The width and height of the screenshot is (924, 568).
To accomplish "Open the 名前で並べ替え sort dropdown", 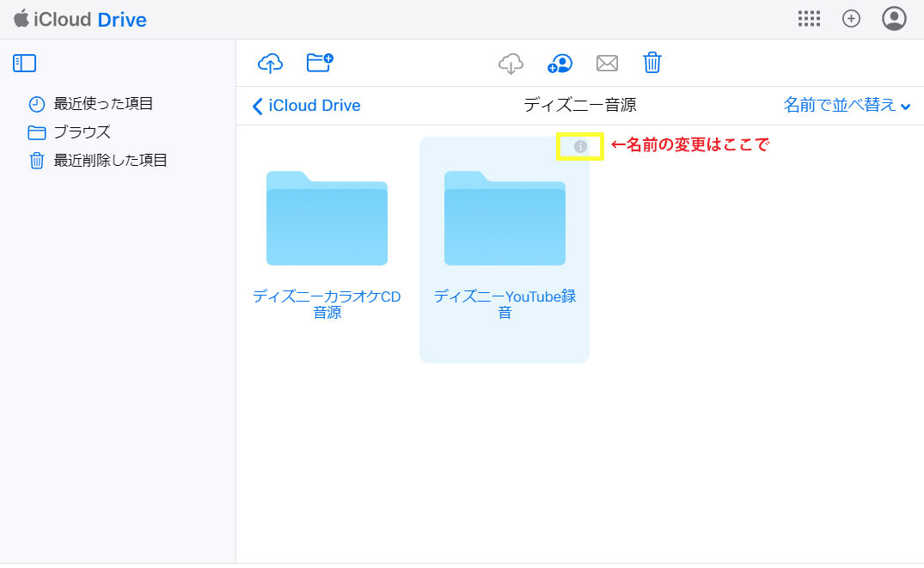I will [x=847, y=105].
